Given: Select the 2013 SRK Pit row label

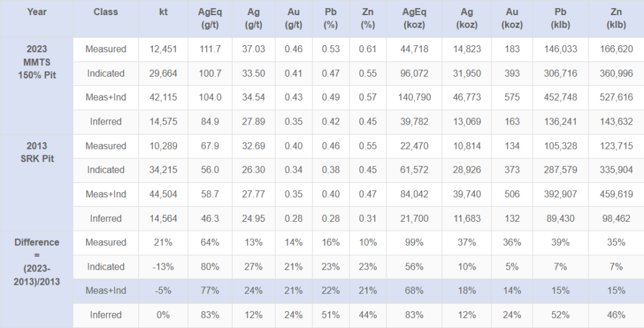Looking at the screenshot, I should (36, 152).
